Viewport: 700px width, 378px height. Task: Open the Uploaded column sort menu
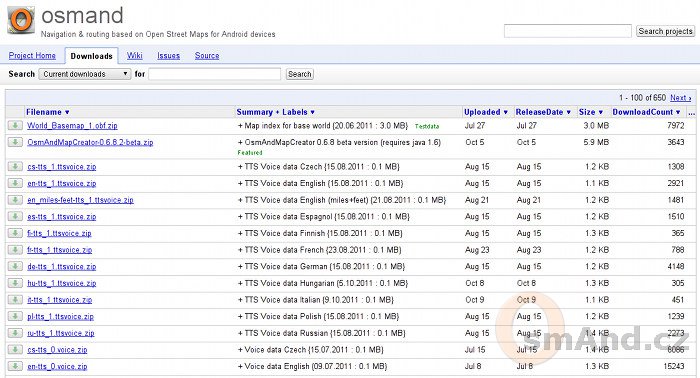point(486,112)
